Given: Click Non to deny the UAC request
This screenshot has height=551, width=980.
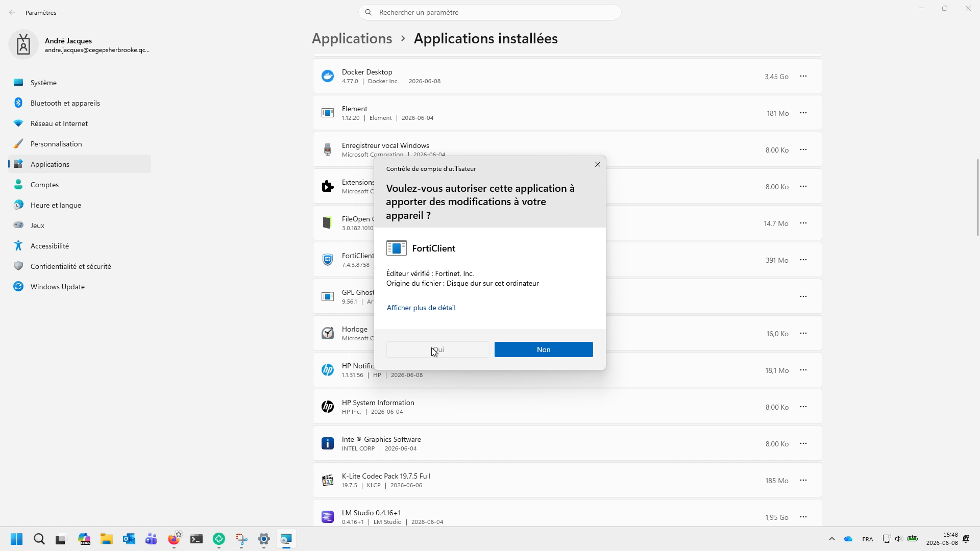Looking at the screenshot, I should click(544, 349).
